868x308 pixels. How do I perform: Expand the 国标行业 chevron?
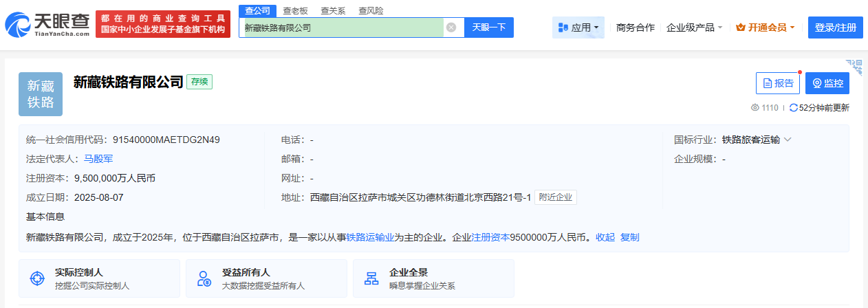(x=788, y=140)
